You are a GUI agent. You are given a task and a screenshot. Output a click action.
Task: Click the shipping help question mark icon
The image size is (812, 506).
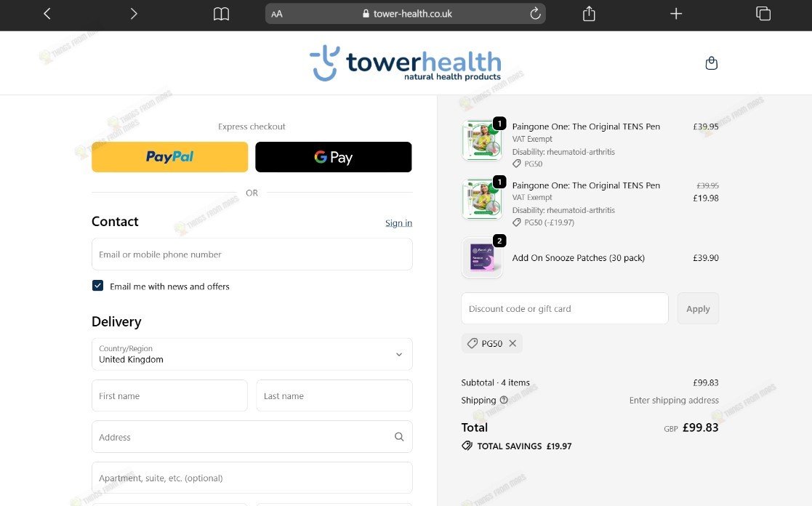[503, 400]
